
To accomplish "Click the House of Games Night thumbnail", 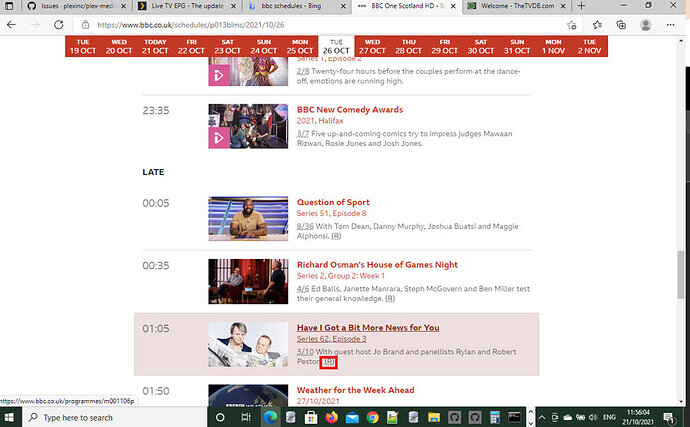I will click(x=248, y=281).
